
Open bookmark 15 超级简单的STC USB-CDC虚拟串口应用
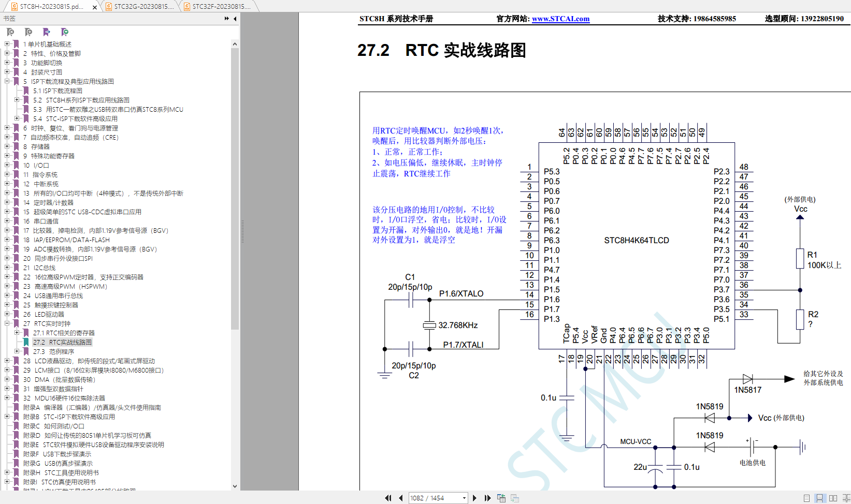[x=82, y=212]
